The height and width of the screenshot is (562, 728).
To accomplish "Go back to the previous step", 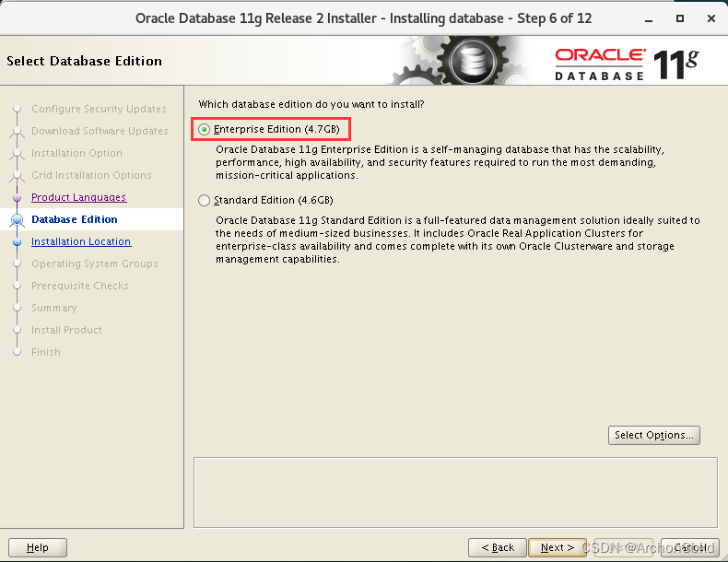I will click(x=498, y=547).
